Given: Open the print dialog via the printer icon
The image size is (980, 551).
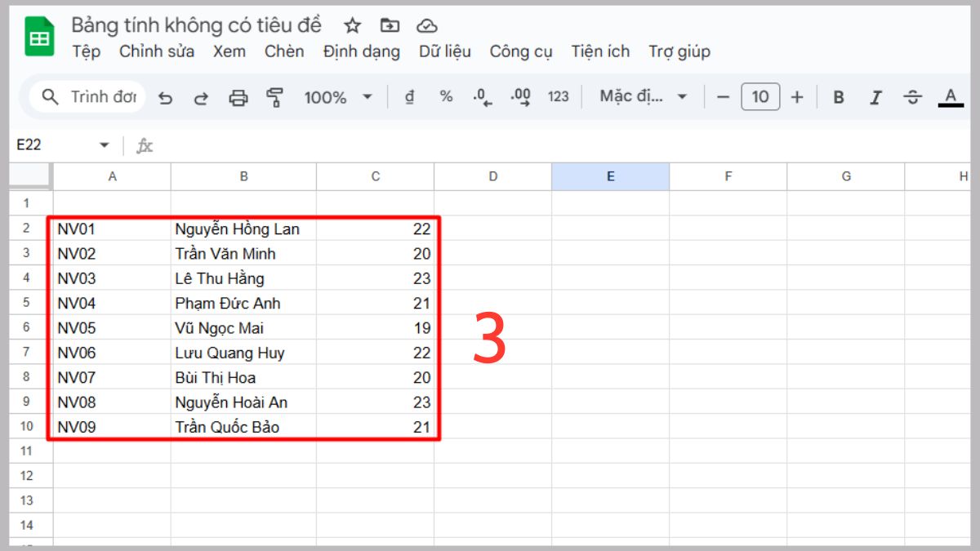Looking at the screenshot, I should tap(238, 96).
